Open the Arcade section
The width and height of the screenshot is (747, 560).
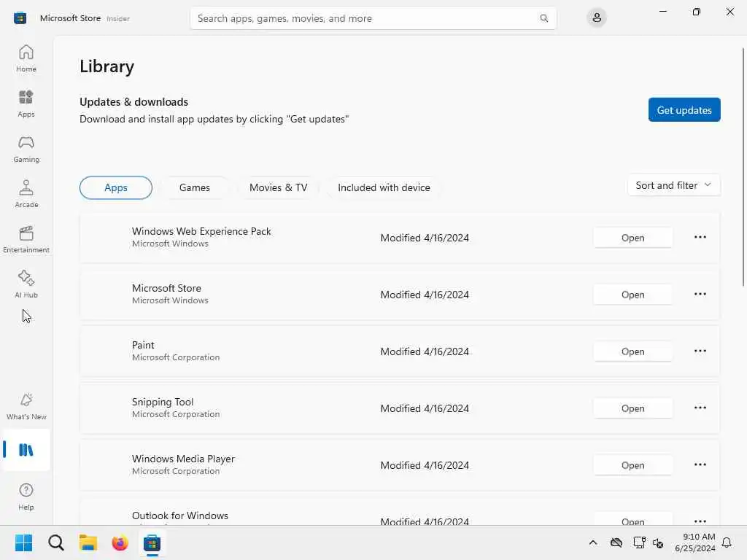pos(26,194)
